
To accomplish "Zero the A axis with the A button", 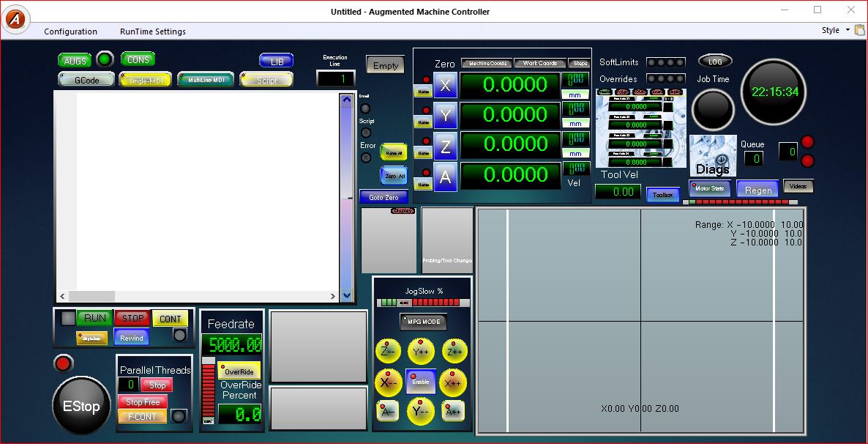I will [x=445, y=177].
